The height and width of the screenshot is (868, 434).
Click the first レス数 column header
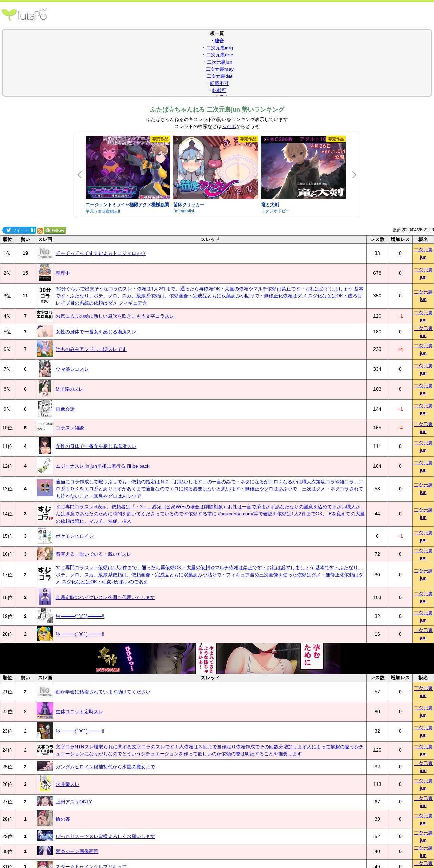(377, 239)
